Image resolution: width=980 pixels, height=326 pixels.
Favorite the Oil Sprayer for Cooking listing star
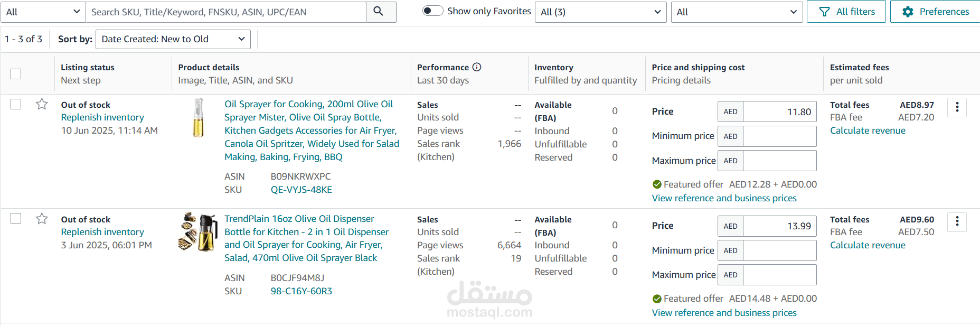coord(42,104)
